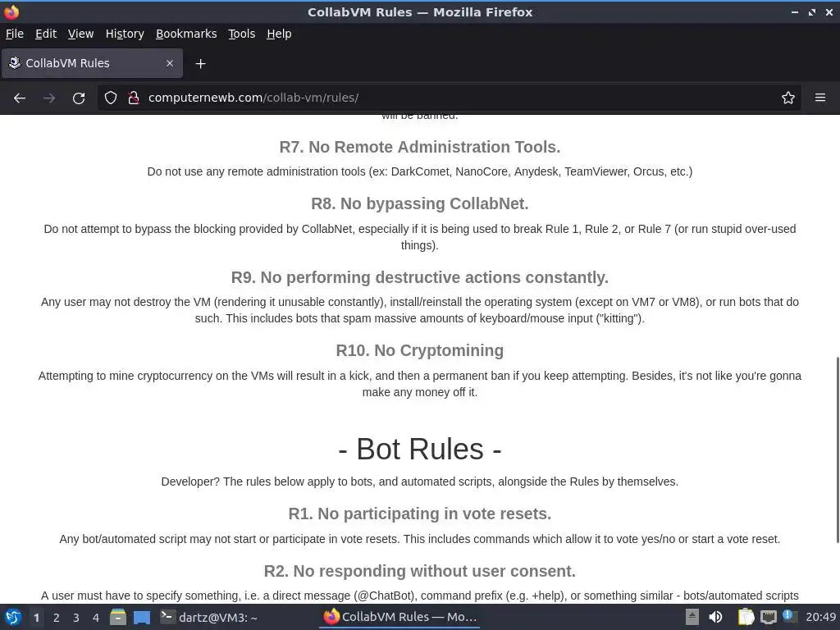
Task: Click heading 'R2. No responding without user consent.'
Action: tap(419, 571)
